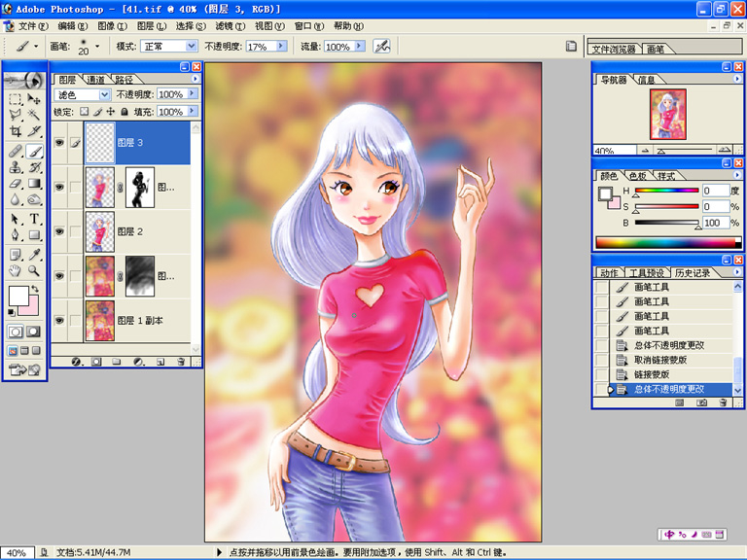Toggle visibility of silhouette-mask layer
The height and width of the screenshot is (560, 747).
tap(59, 187)
